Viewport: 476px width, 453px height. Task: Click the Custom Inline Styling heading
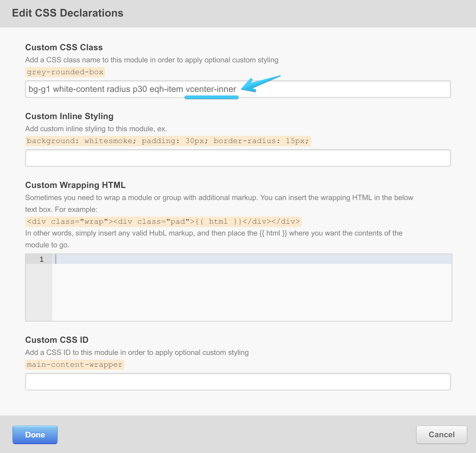click(69, 116)
